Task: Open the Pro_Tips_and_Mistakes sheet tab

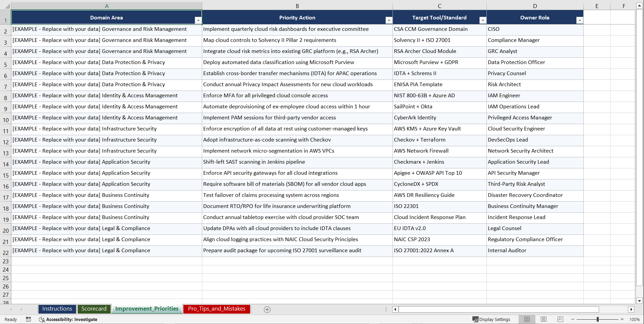Action: tap(216, 309)
